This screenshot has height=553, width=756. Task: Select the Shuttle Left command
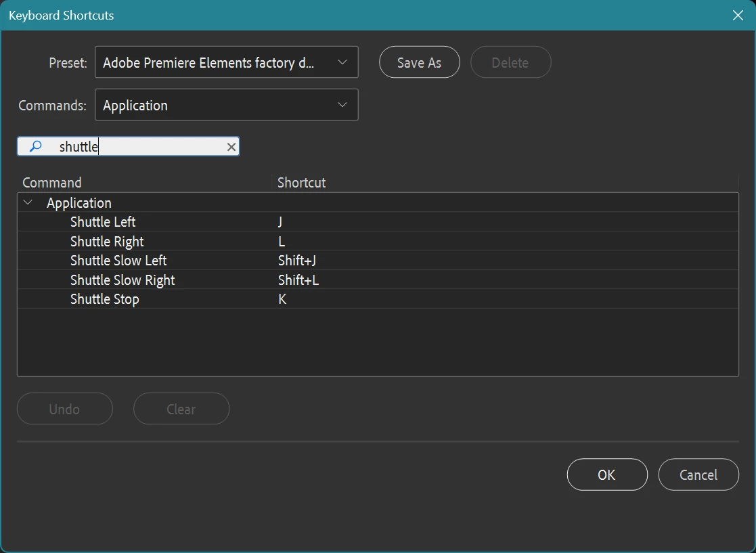103,222
